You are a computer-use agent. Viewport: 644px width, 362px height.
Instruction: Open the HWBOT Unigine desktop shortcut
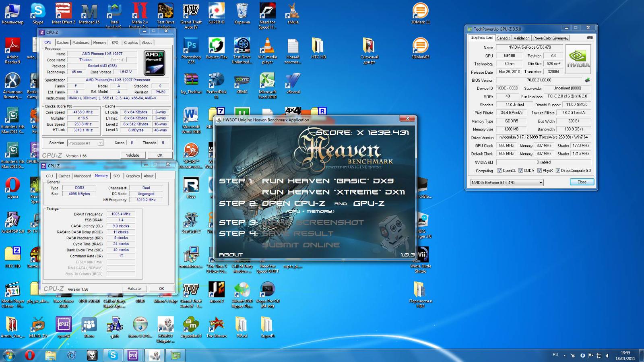point(165,329)
